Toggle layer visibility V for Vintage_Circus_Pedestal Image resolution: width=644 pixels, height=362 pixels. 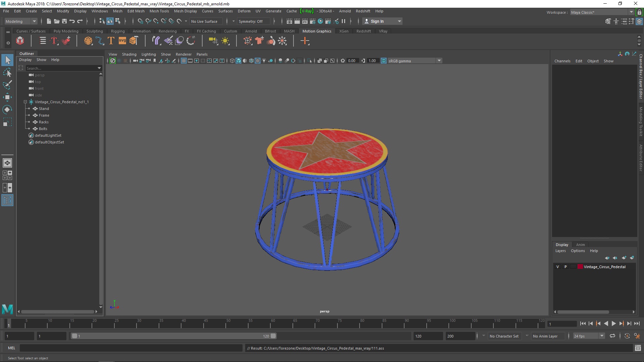pos(558,267)
